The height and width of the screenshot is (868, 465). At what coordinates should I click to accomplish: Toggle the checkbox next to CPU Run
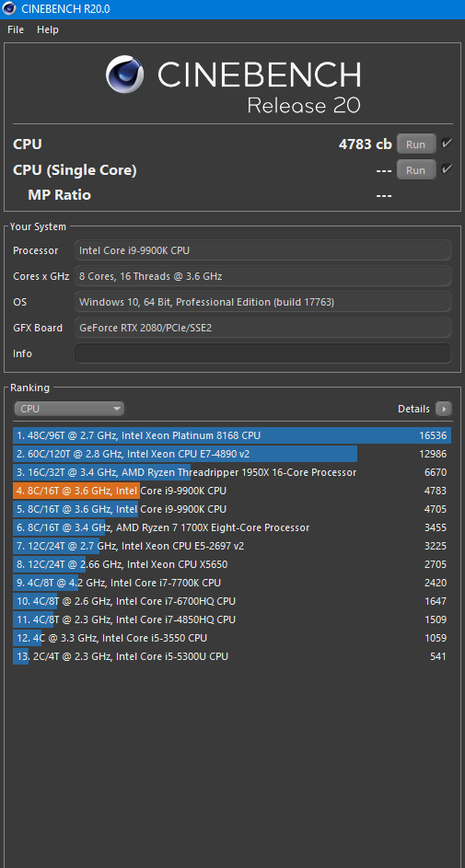pos(447,144)
